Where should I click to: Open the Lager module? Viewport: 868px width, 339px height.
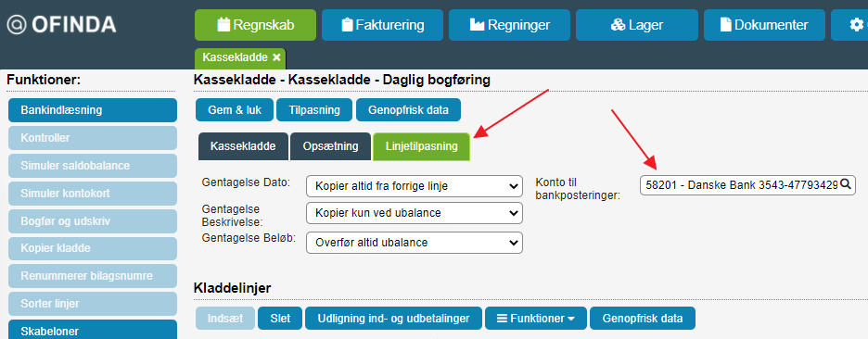point(637,25)
